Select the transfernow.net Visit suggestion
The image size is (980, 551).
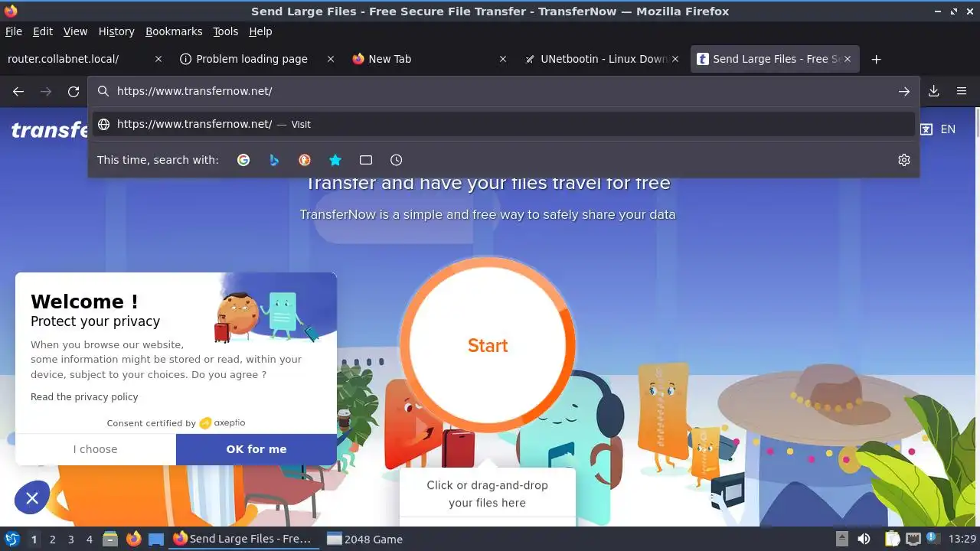click(x=504, y=124)
